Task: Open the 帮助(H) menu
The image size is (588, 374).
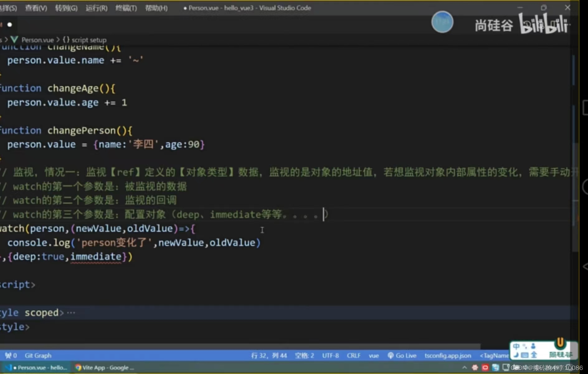Action: pos(156,8)
